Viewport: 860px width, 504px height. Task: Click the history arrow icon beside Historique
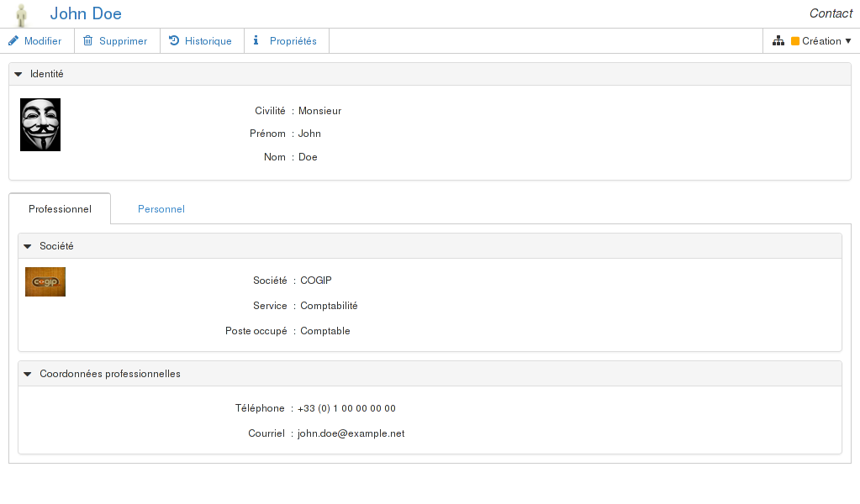click(x=174, y=40)
